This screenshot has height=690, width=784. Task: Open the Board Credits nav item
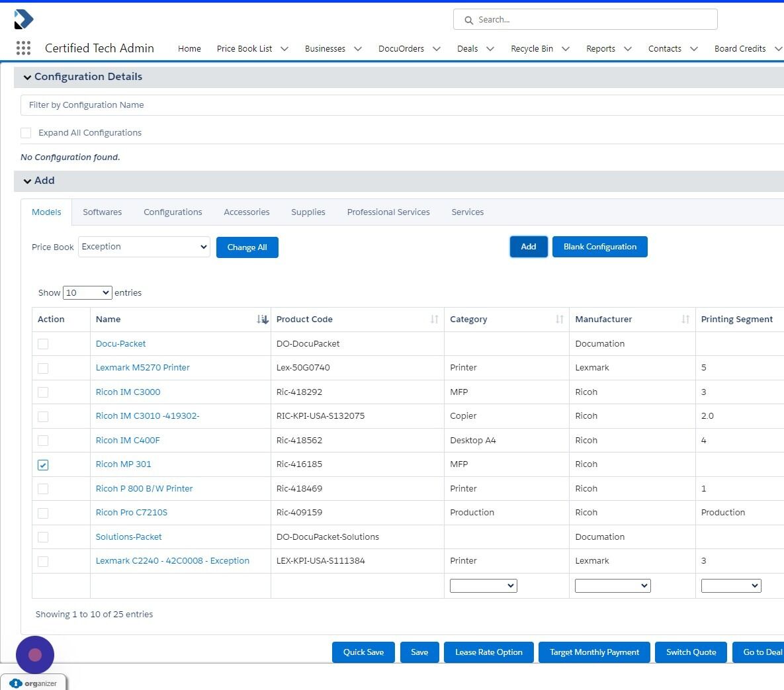tap(740, 48)
